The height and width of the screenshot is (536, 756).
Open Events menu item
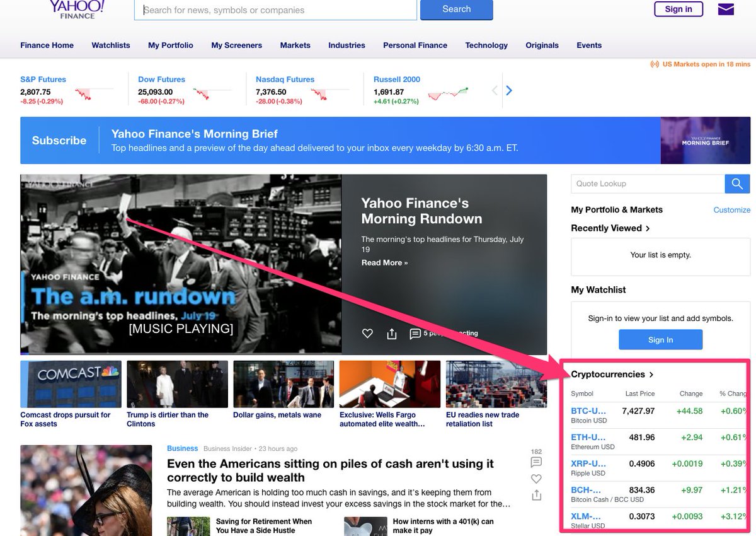(589, 45)
